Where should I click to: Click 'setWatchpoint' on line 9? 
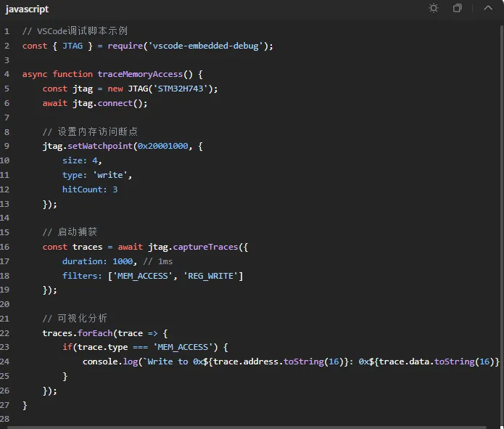[100, 146]
